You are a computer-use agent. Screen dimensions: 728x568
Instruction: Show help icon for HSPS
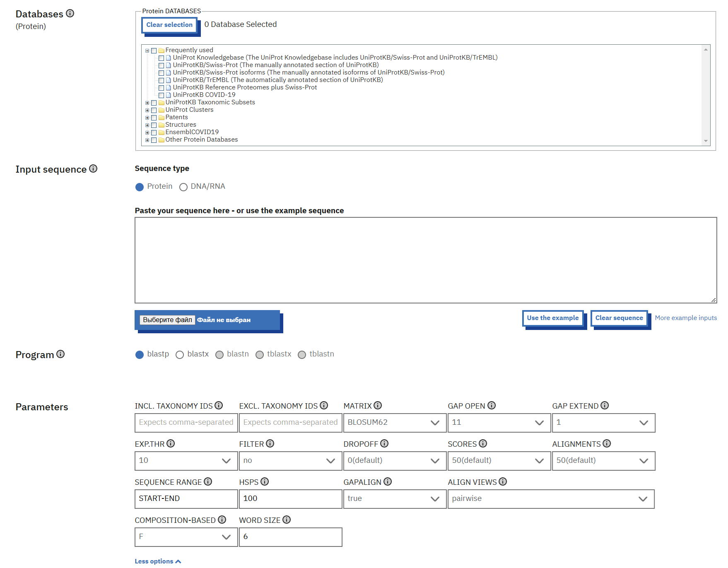(x=265, y=481)
